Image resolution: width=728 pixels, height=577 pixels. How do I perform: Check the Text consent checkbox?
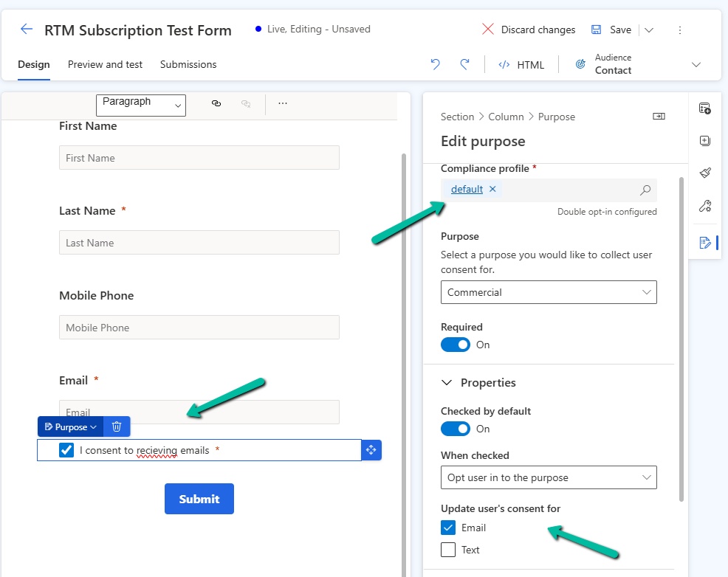448,550
